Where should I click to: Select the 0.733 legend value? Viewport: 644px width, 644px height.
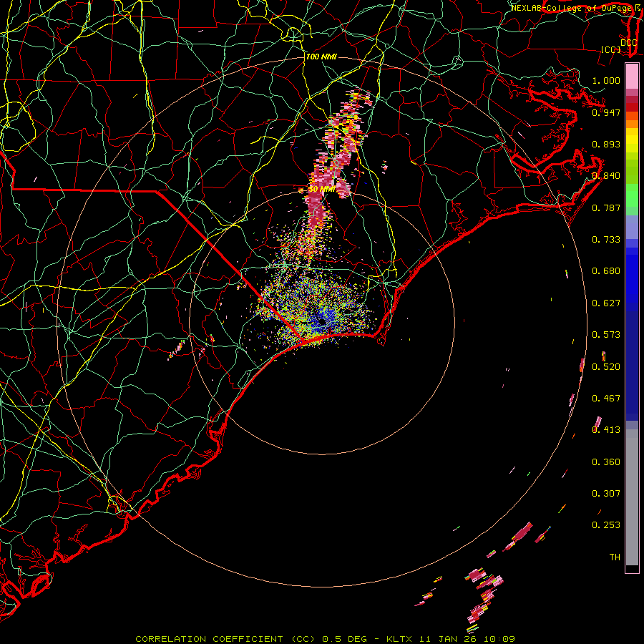(x=606, y=239)
